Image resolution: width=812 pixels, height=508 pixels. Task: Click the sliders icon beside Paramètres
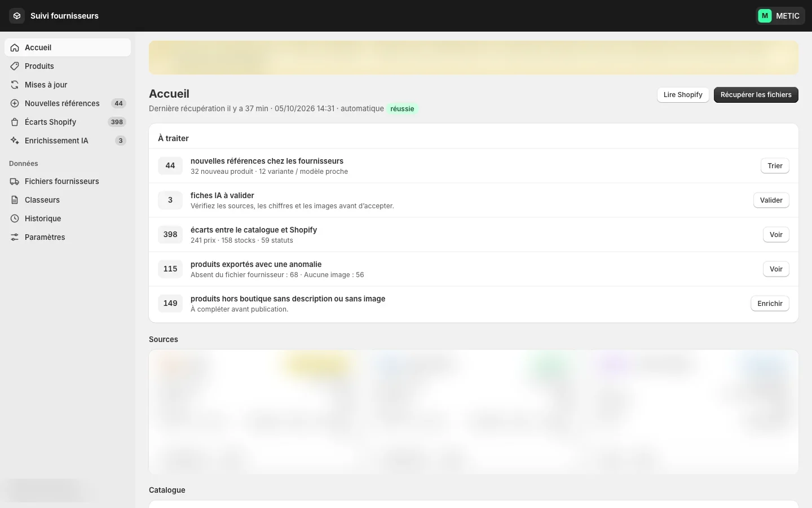click(15, 237)
